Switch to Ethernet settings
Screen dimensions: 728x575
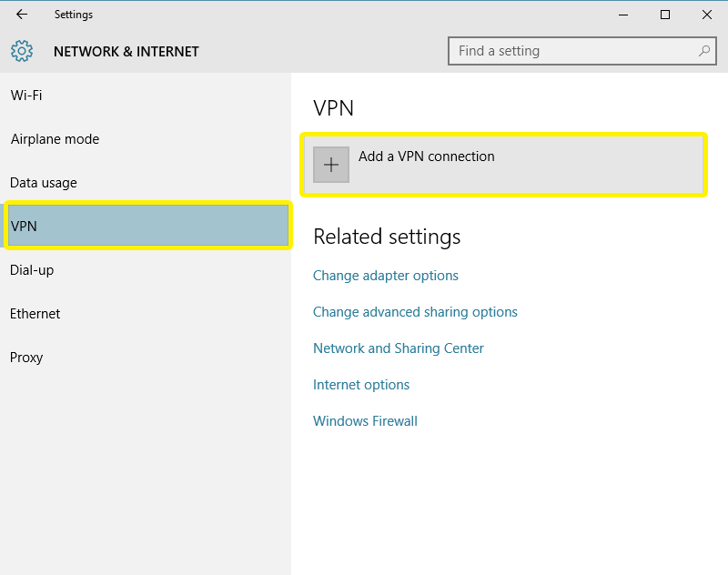pos(146,313)
